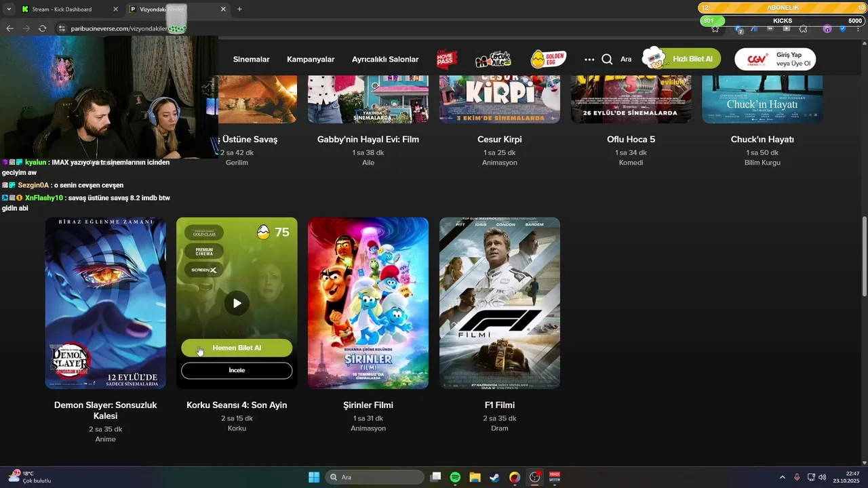Reload the page
The height and width of the screenshot is (488, 868).
(42, 28)
